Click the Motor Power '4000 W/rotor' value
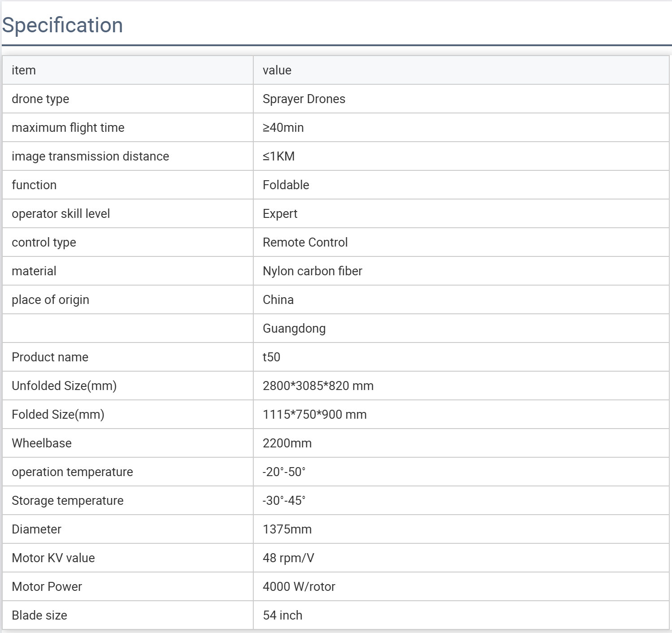Image resolution: width=672 pixels, height=633 pixels. 299,587
